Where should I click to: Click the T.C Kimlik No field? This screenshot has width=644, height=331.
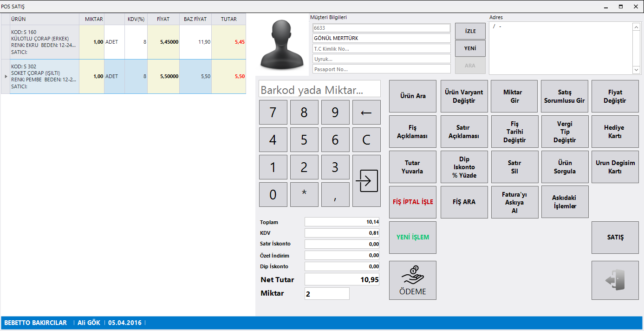coord(381,49)
